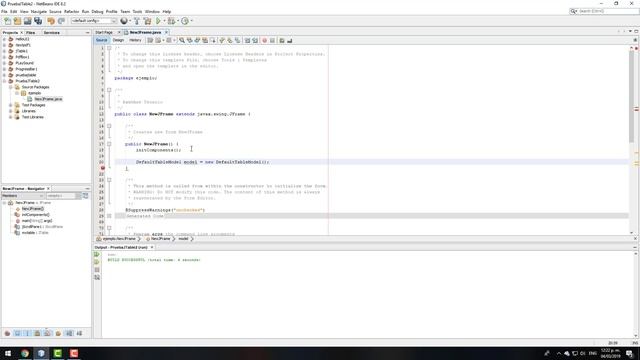
Task: Click the Open Project toolbar icon
Action: tap(27, 21)
